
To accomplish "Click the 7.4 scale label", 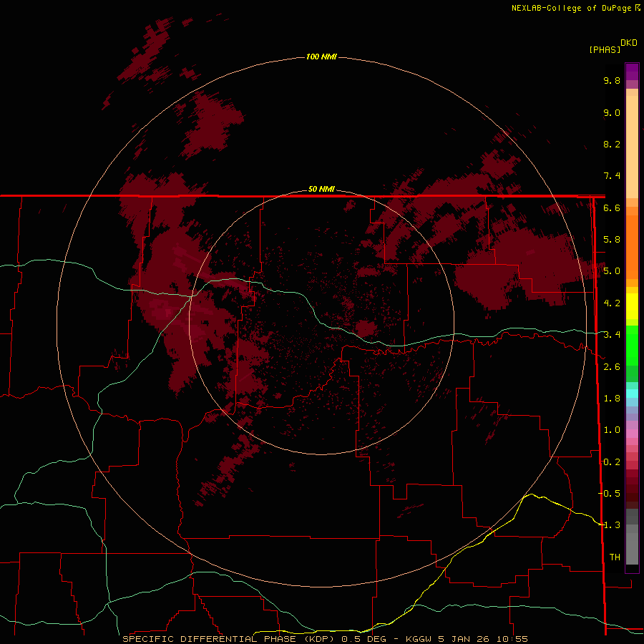I will point(612,176).
